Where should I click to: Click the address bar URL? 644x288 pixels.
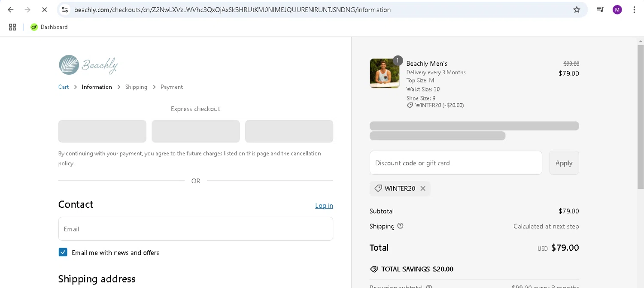click(232, 9)
